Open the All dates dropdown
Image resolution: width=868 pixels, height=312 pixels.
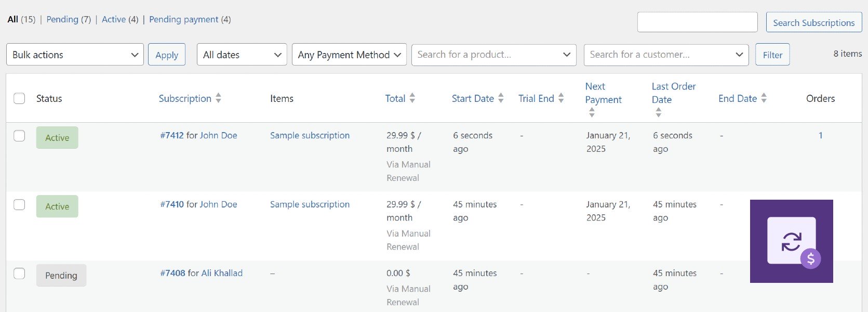[242, 55]
